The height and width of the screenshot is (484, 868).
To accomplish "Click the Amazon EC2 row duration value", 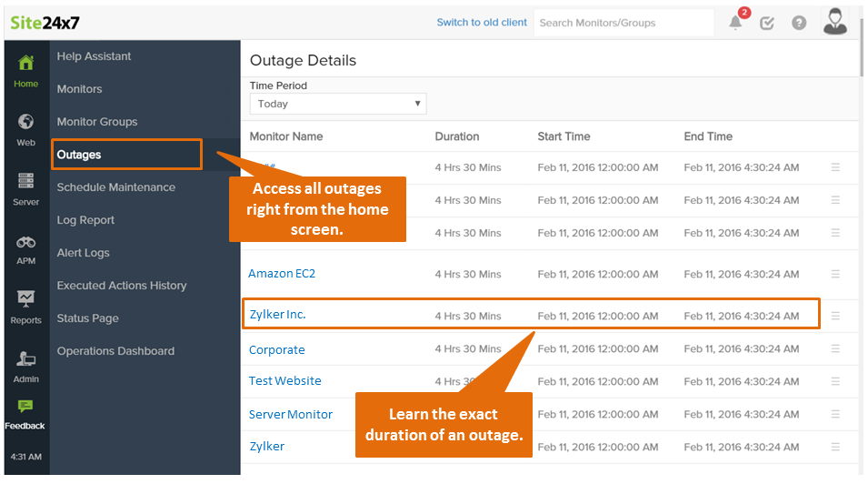I will [x=468, y=274].
